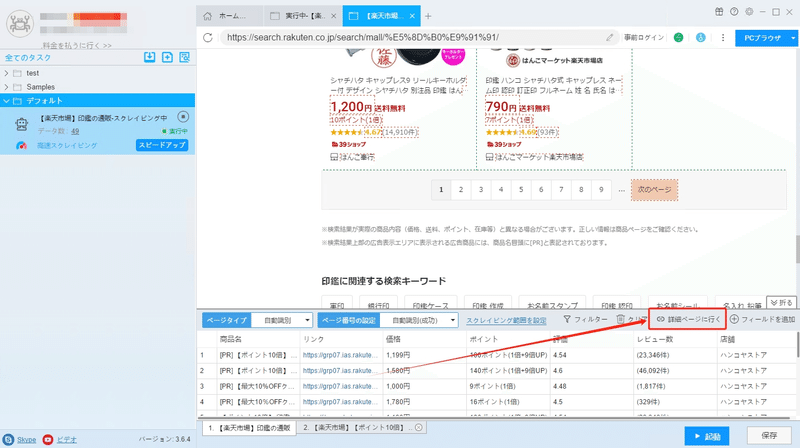The image size is (800, 448).
Task: Open the ページタイプ 自動識別 dropdown
Action: point(282,320)
